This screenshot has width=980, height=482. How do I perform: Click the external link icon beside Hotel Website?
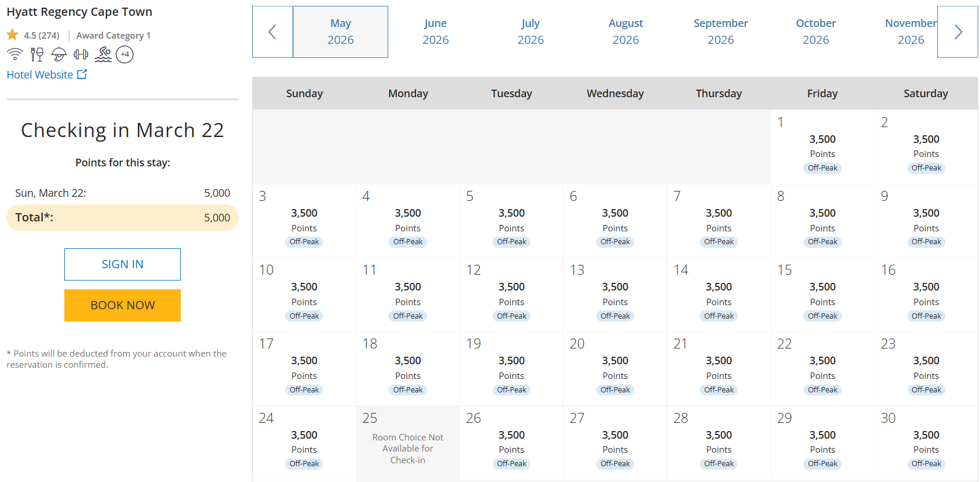pos(82,74)
